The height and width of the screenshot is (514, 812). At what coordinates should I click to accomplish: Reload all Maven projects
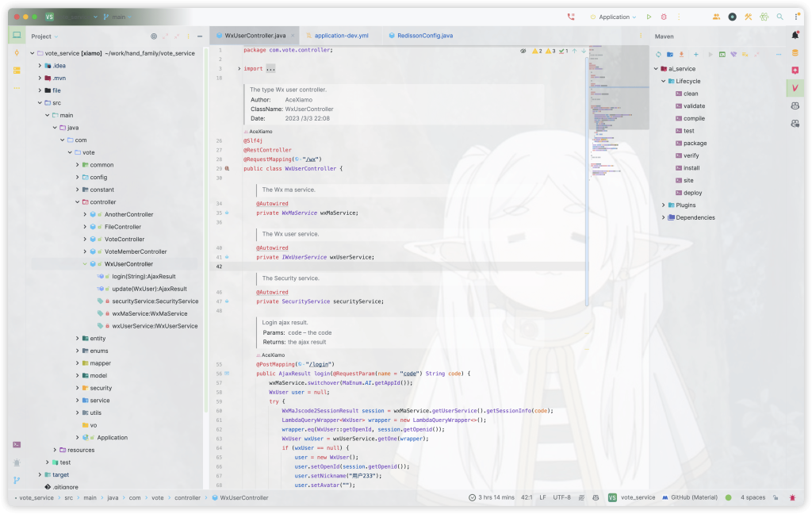(657, 54)
